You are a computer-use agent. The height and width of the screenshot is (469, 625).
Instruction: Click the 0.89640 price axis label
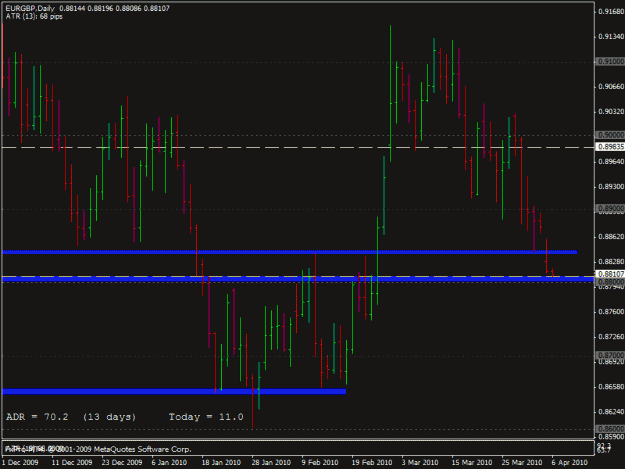[611, 161]
